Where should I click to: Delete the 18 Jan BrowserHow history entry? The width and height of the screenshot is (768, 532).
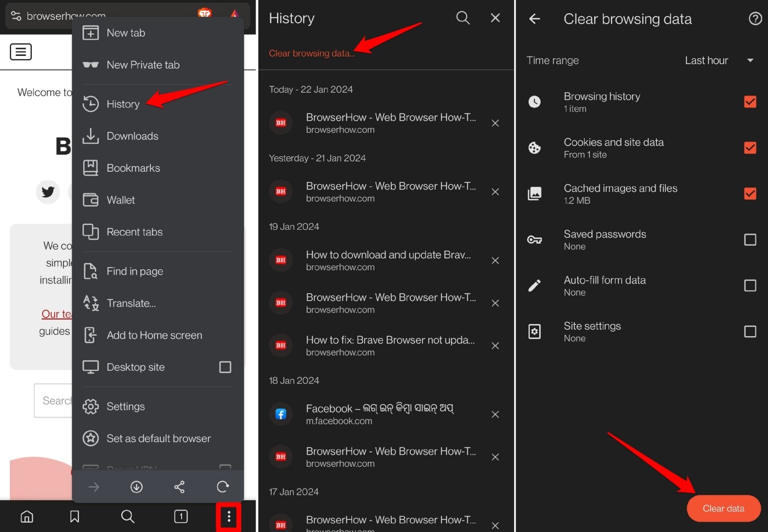pos(495,457)
